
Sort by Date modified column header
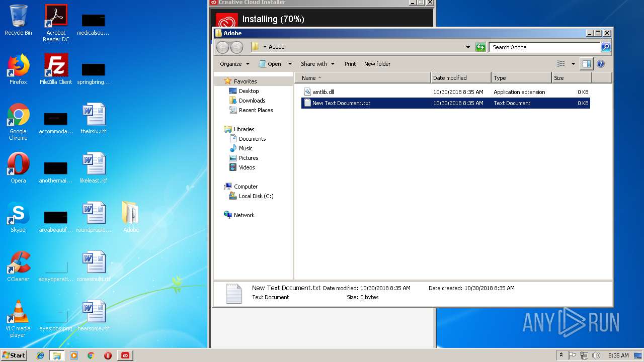coord(461,78)
